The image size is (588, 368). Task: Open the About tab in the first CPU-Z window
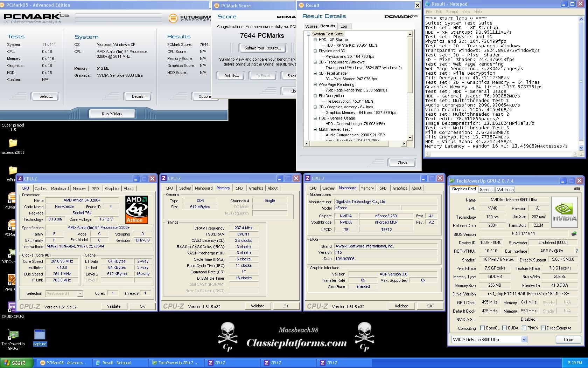click(x=129, y=189)
